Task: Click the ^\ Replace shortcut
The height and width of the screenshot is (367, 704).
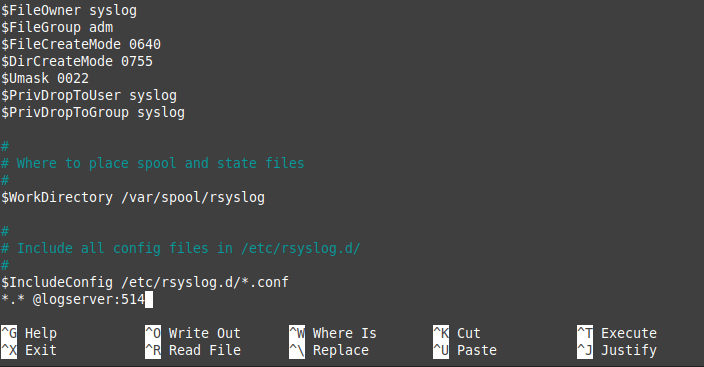Action: [329, 350]
